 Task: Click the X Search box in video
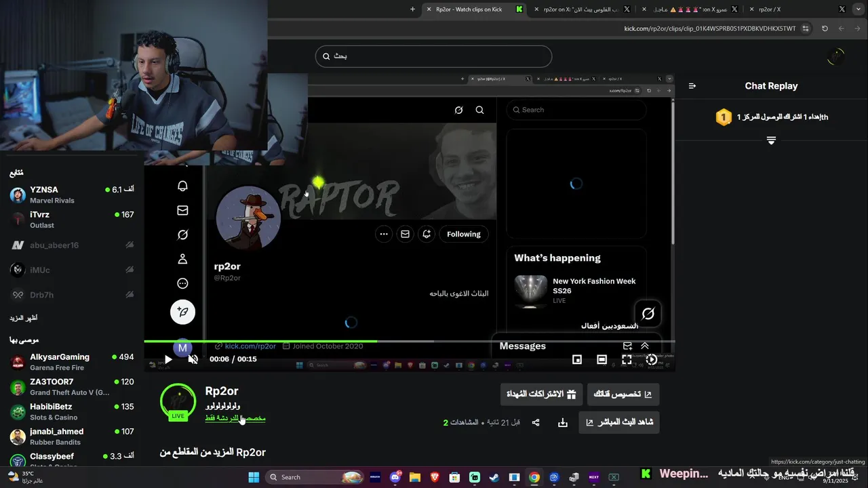coord(576,110)
